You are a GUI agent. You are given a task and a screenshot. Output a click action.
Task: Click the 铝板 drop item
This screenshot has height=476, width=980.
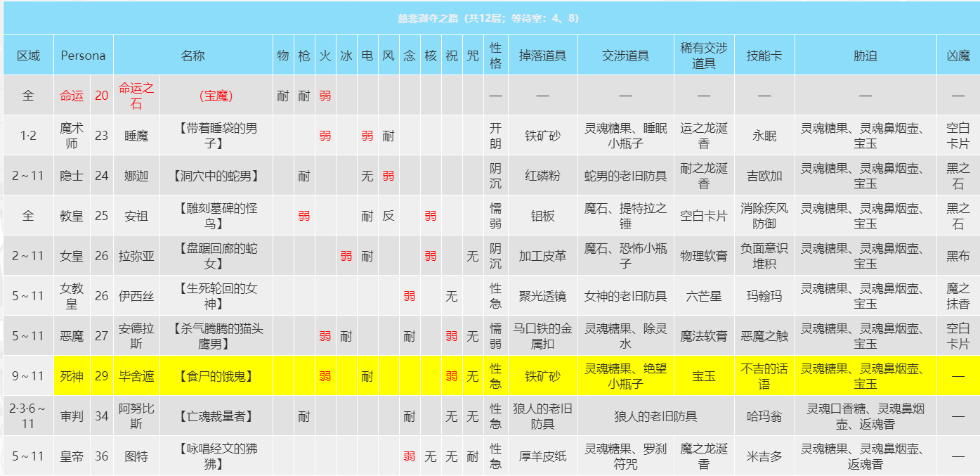[542, 216]
